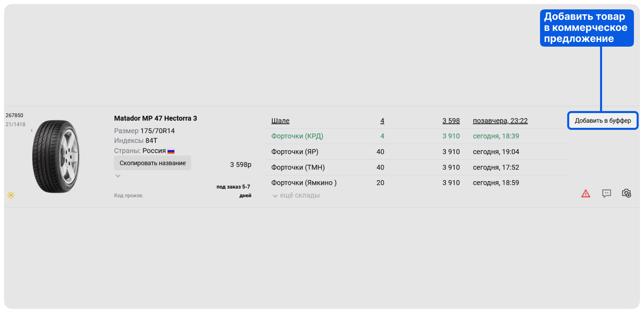Viewport: 644px width, 313px height.
Task: Select the Форточки (ТМН) warehouse name
Action: (x=298, y=167)
